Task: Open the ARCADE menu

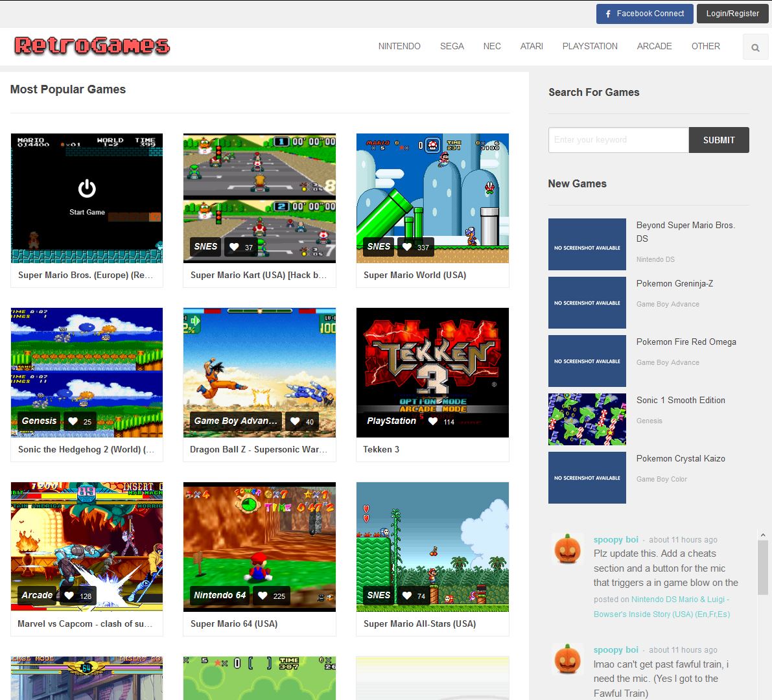Action: (x=654, y=46)
